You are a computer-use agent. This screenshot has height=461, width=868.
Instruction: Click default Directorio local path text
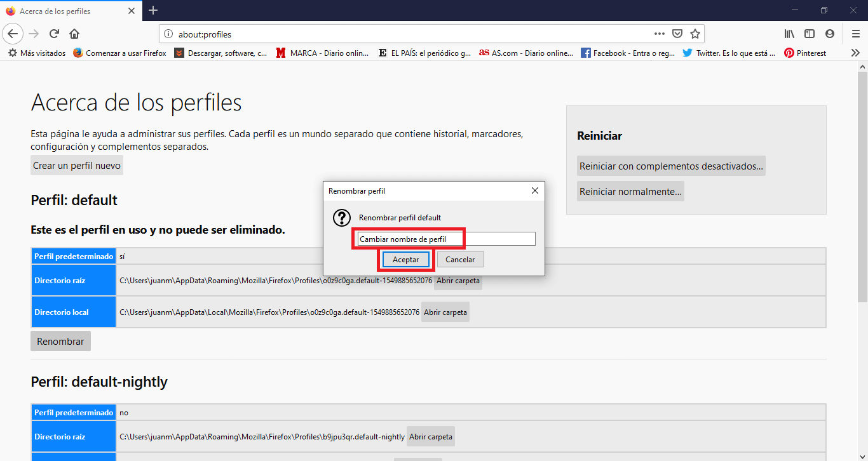(269, 312)
